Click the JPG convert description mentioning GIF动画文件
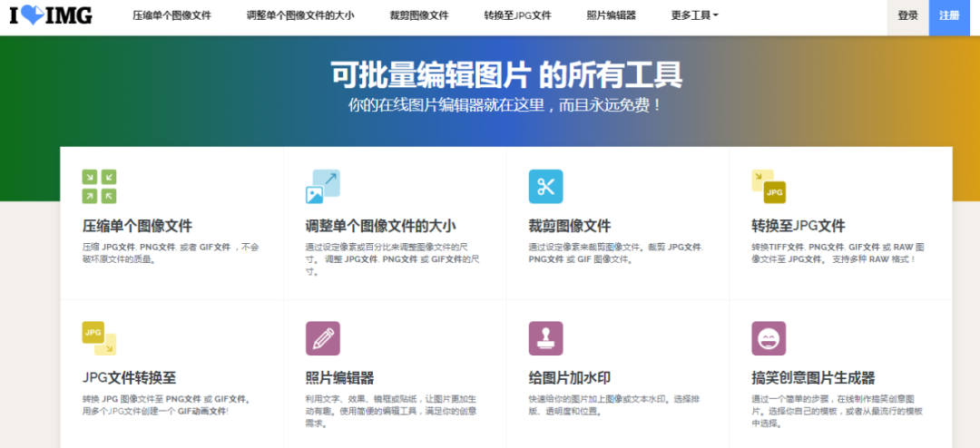This screenshot has width=980, height=448. click(x=166, y=404)
